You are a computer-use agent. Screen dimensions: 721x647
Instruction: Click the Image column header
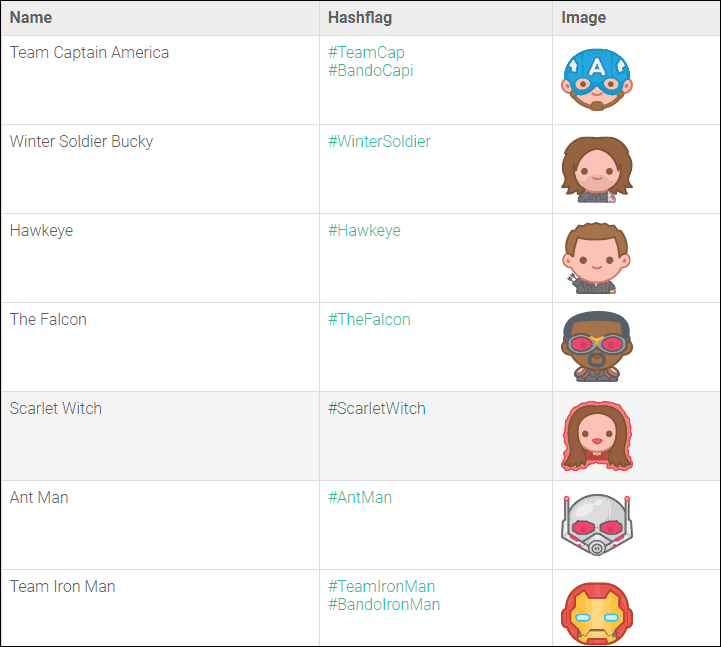584,17
